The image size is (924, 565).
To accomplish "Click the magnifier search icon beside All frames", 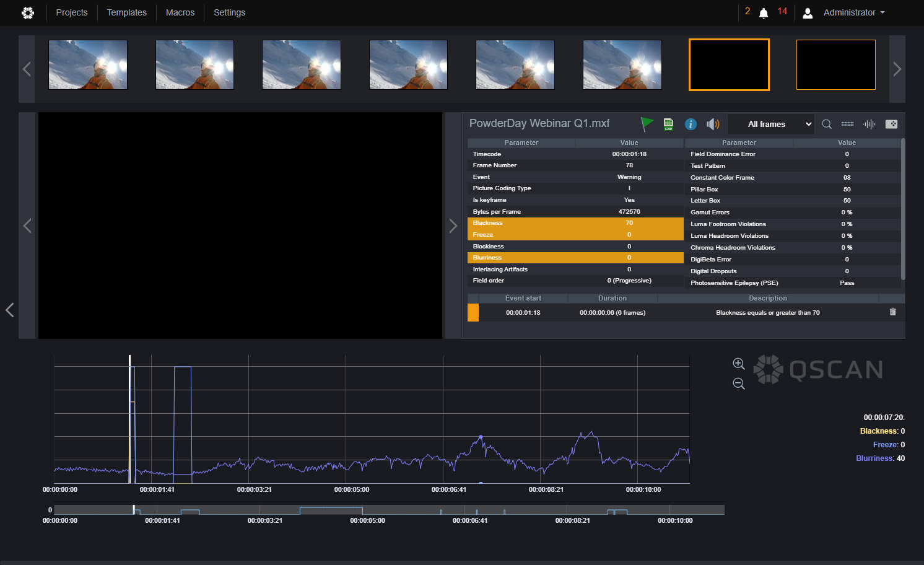I will click(827, 124).
